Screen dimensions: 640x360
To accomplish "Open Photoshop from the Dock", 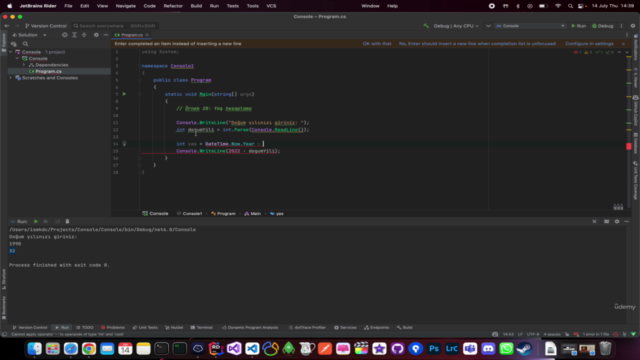I will [x=433, y=349].
